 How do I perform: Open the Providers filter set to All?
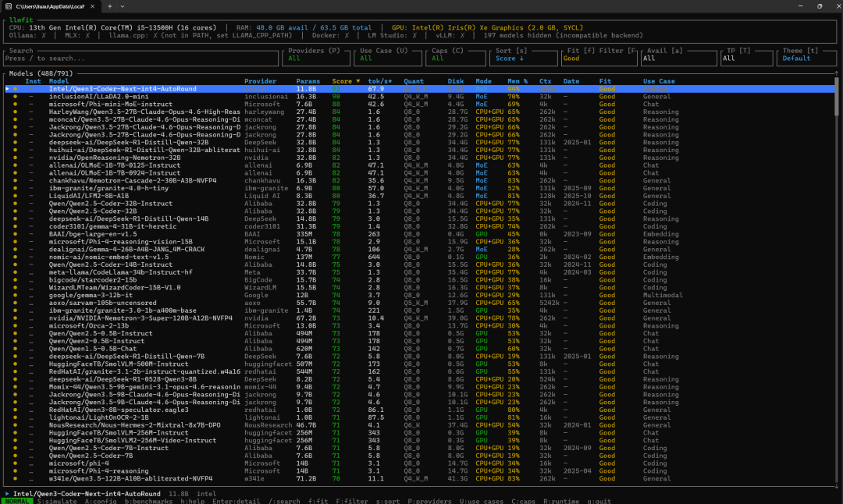click(316, 58)
